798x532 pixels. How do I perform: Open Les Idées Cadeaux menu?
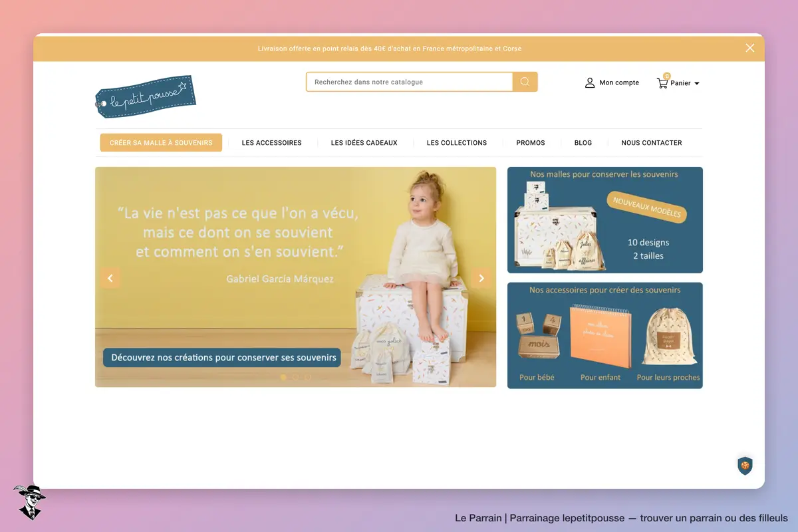364,143
